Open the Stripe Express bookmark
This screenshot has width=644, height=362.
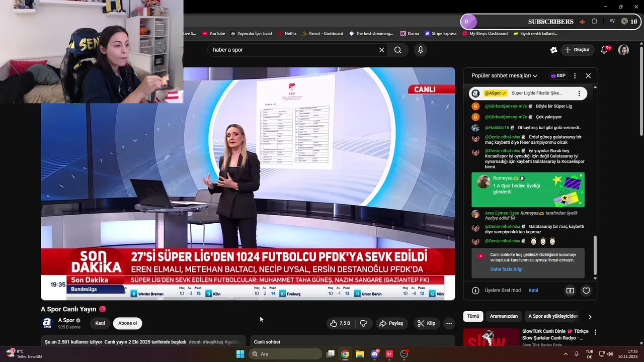(441, 34)
